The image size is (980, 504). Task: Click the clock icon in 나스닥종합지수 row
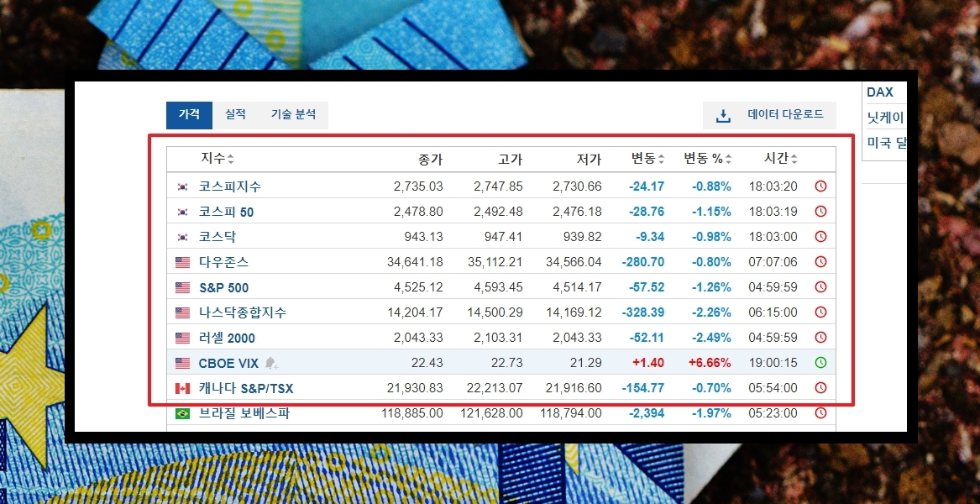(x=820, y=312)
